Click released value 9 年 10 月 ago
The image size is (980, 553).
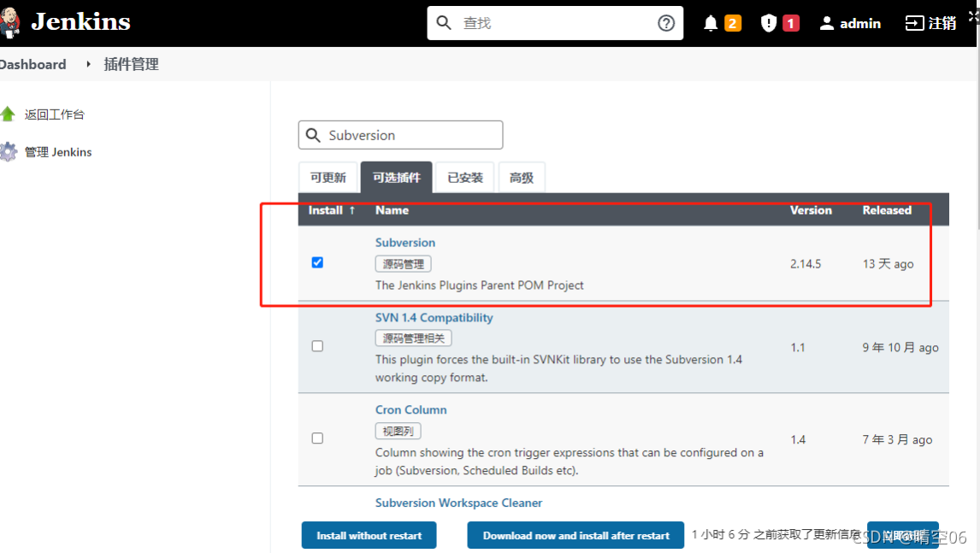coord(900,347)
